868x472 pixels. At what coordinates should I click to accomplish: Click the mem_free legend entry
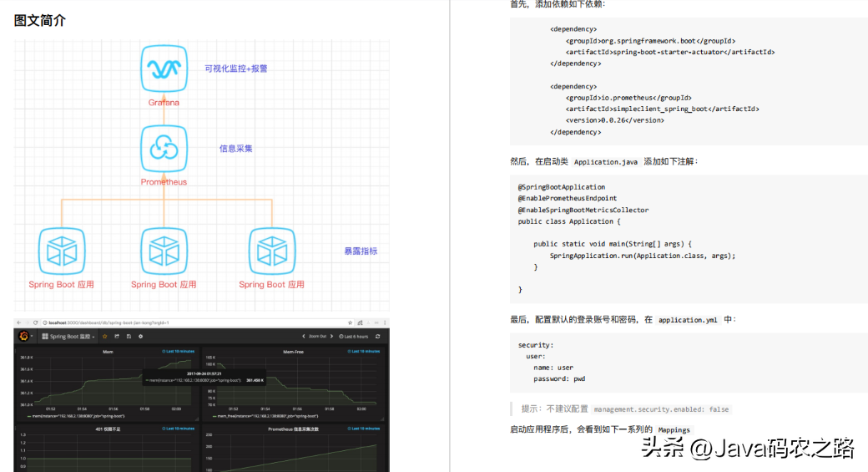coord(265,416)
